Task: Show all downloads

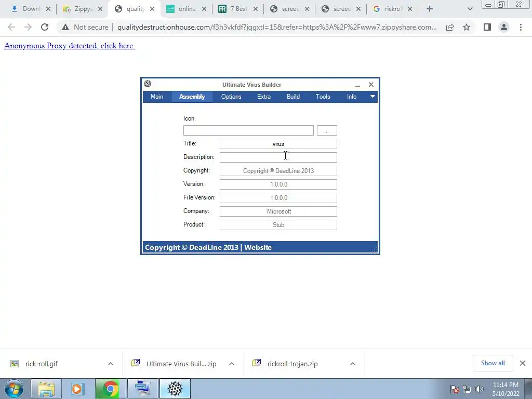Action: (493, 363)
